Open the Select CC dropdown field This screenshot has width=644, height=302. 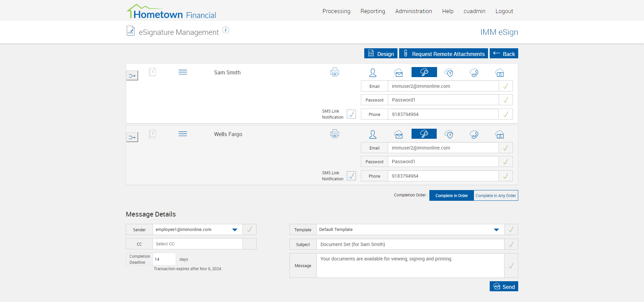click(x=197, y=244)
